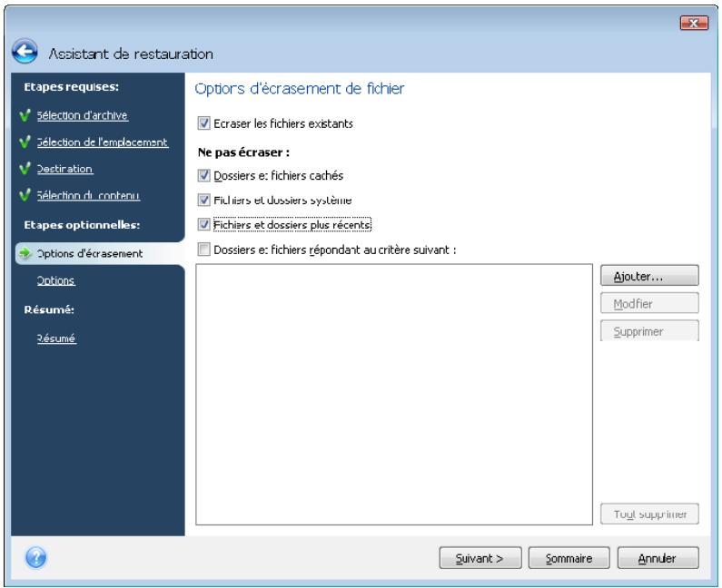Go to the Sélection du contenu step
The image size is (722, 588).
coord(88,195)
